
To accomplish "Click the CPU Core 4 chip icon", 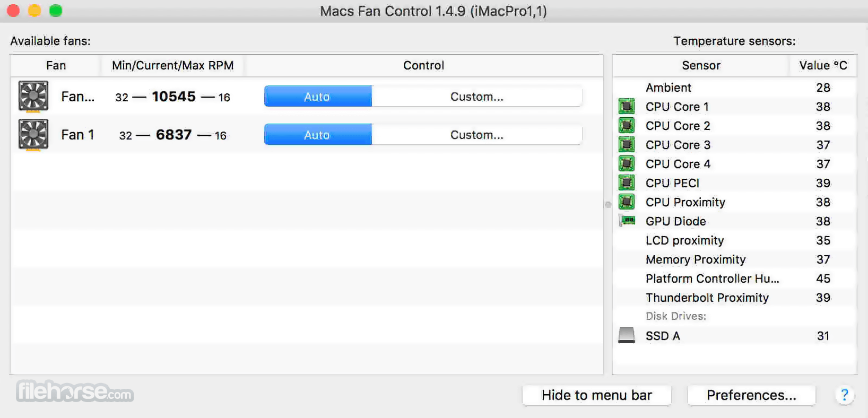I will [627, 164].
